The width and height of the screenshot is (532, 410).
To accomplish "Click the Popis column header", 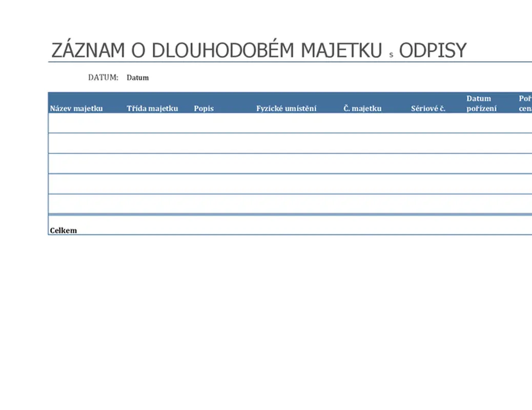I will click(203, 108).
